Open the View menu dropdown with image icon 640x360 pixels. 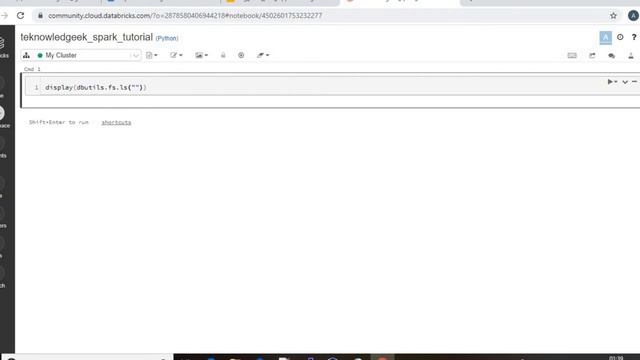click(202, 55)
